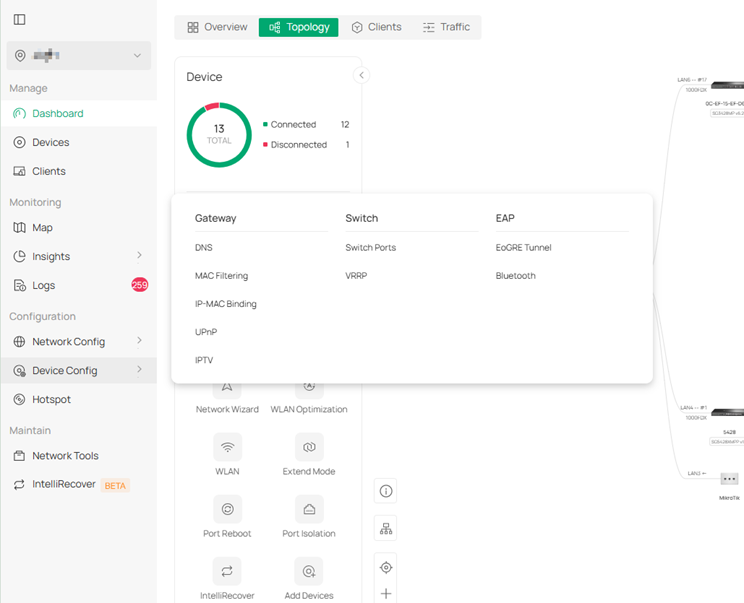Click the Port Isolation shortcut icon

pos(309,509)
